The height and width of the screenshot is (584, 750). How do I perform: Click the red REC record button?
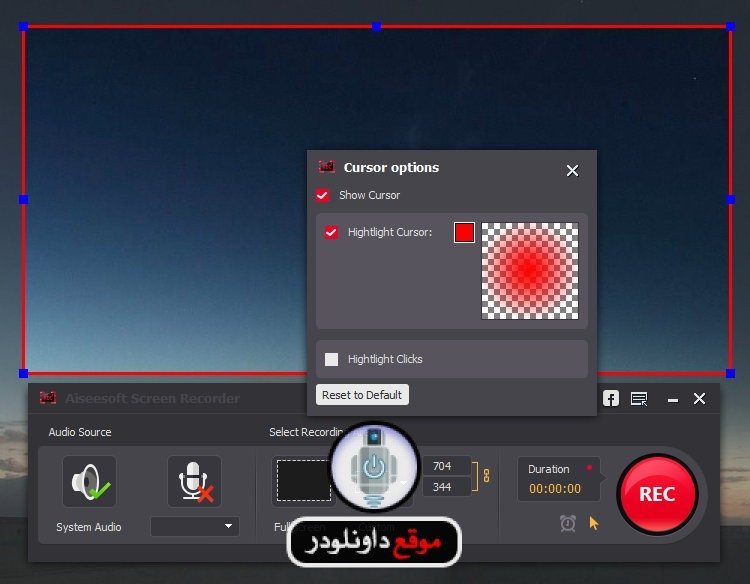(x=656, y=494)
